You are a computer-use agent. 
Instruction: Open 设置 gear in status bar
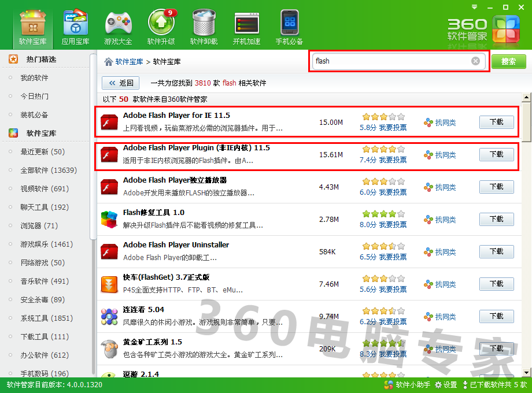446,385
